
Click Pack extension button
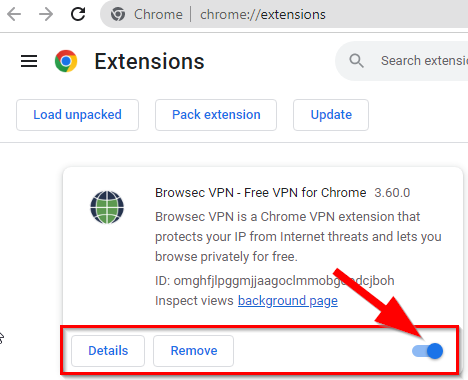(x=216, y=115)
